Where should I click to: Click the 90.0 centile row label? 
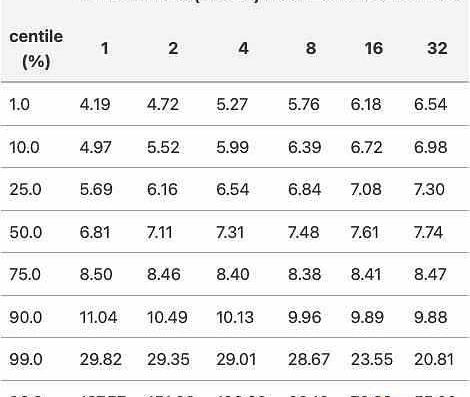pyautogui.click(x=26, y=317)
